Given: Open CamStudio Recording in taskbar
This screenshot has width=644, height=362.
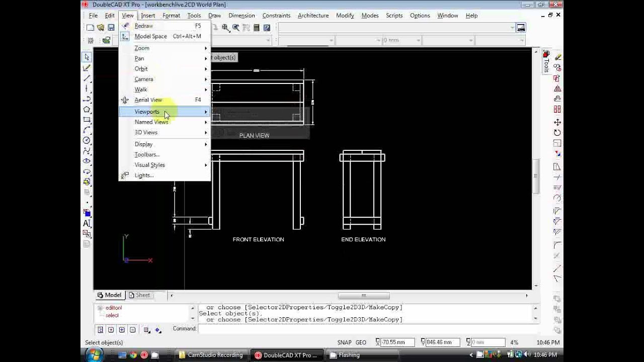Looking at the screenshot, I should [211, 355].
